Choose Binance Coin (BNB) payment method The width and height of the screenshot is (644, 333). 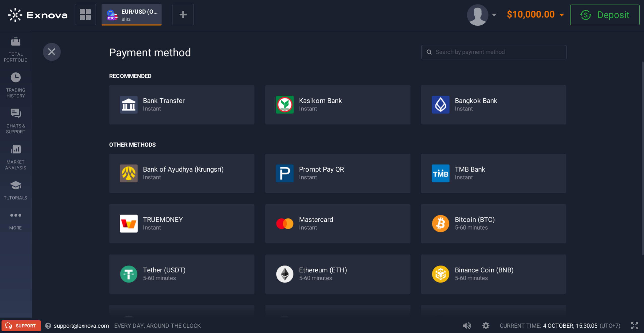(x=494, y=274)
